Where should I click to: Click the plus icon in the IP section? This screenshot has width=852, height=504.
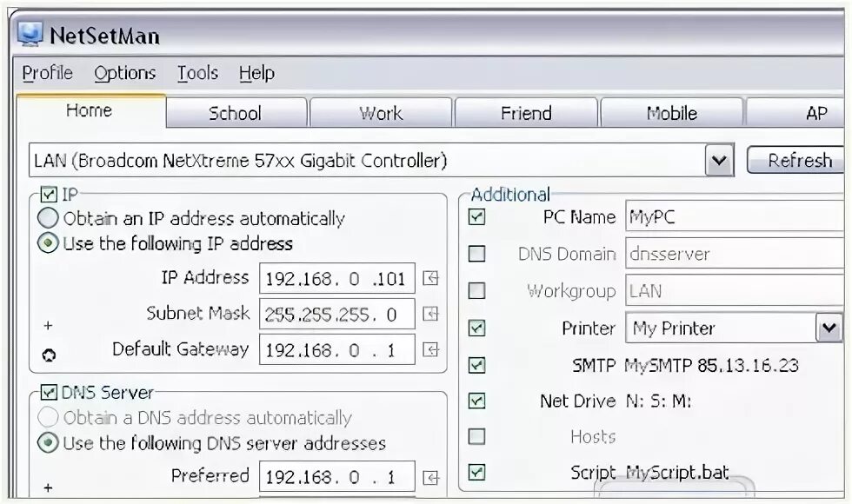click(48, 325)
